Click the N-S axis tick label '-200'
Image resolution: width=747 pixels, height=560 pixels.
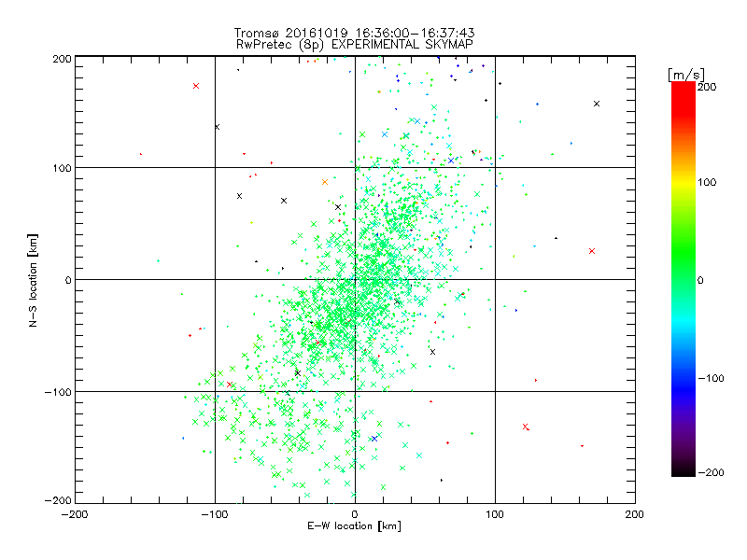pos(58,500)
